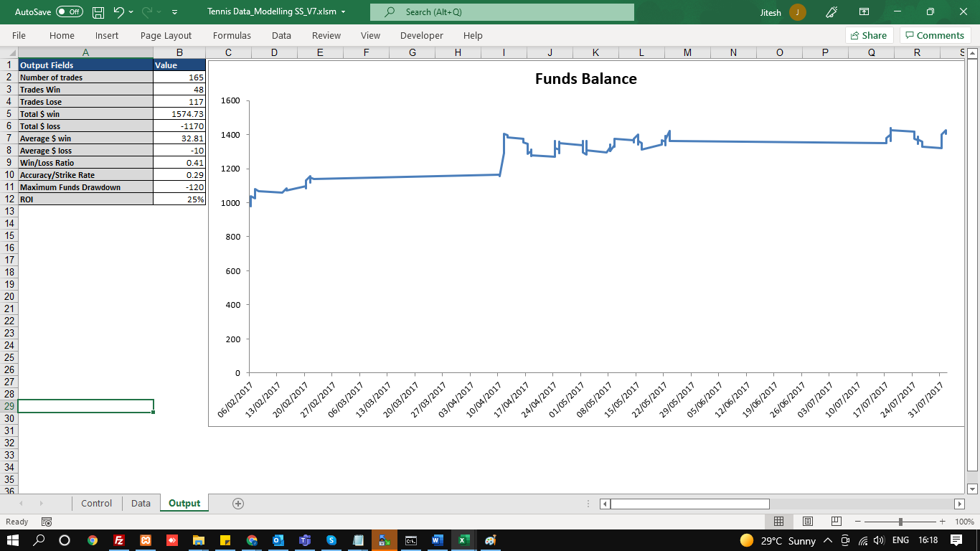The image size is (980, 551).
Task: Click the Save icon in title bar
Action: coord(98,12)
